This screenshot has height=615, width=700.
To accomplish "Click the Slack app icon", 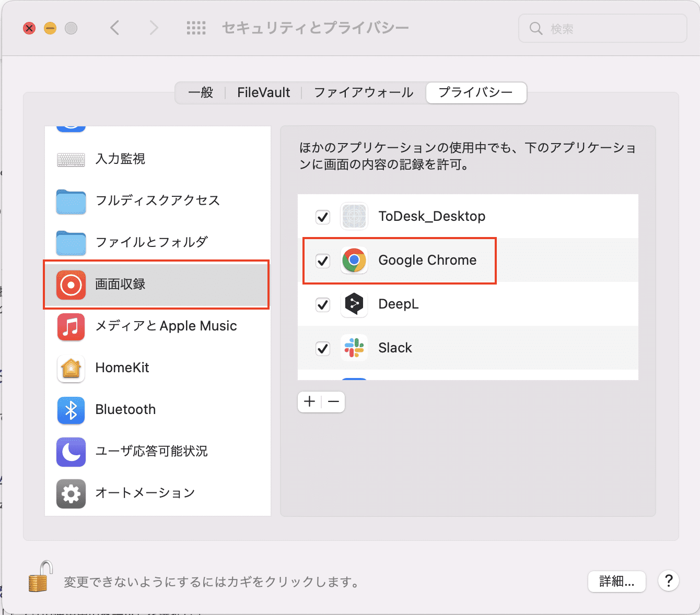I will (354, 348).
